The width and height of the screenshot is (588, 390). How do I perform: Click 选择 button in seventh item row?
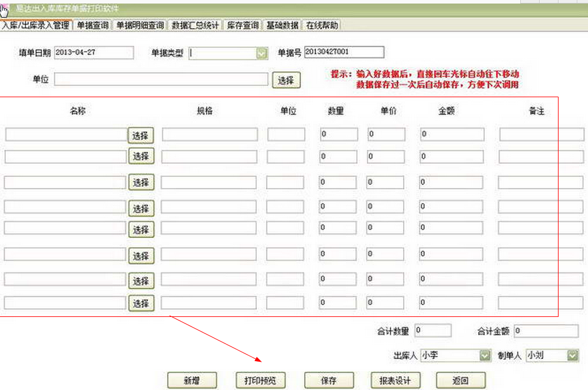coord(141,280)
